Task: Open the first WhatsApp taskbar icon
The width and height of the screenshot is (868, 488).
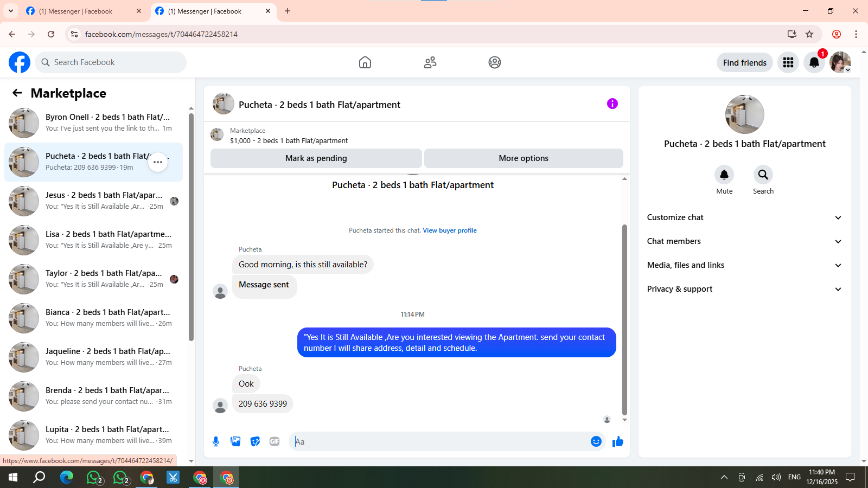Action: tap(94, 477)
